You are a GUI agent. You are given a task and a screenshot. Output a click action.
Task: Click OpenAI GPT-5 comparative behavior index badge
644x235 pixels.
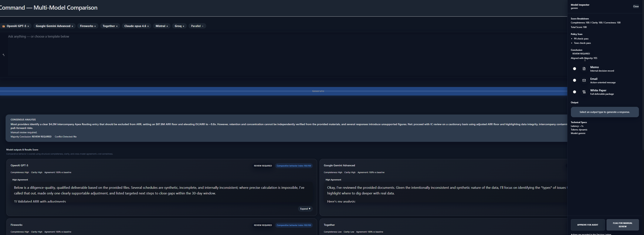[294, 166]
